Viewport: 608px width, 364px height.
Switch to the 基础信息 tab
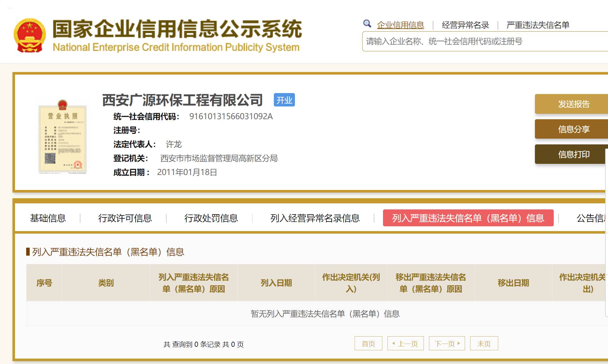point(48,218)
